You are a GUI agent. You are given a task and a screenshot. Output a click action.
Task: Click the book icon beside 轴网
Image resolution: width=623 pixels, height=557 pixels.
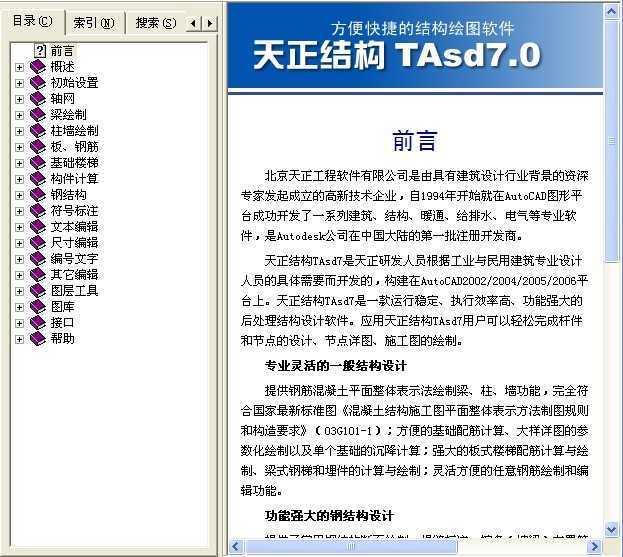point(38,99)
